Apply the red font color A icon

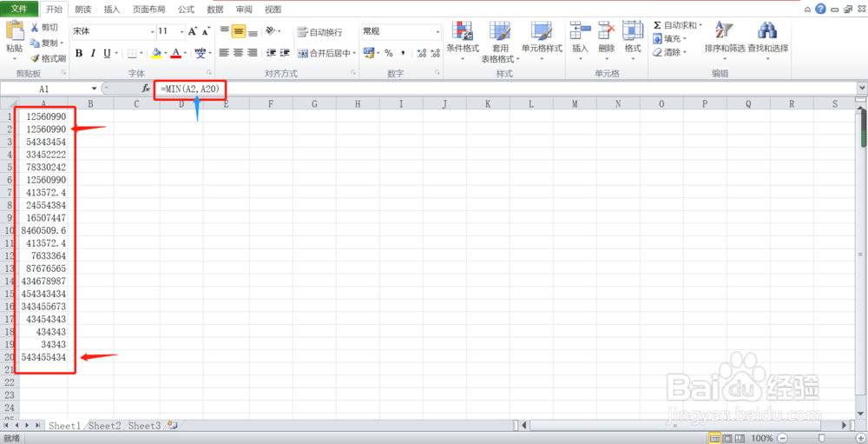[176, 53]
